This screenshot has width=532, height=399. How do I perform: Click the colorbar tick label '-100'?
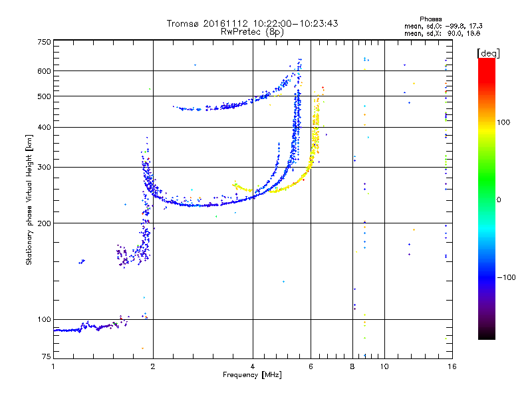coord(507,277)
